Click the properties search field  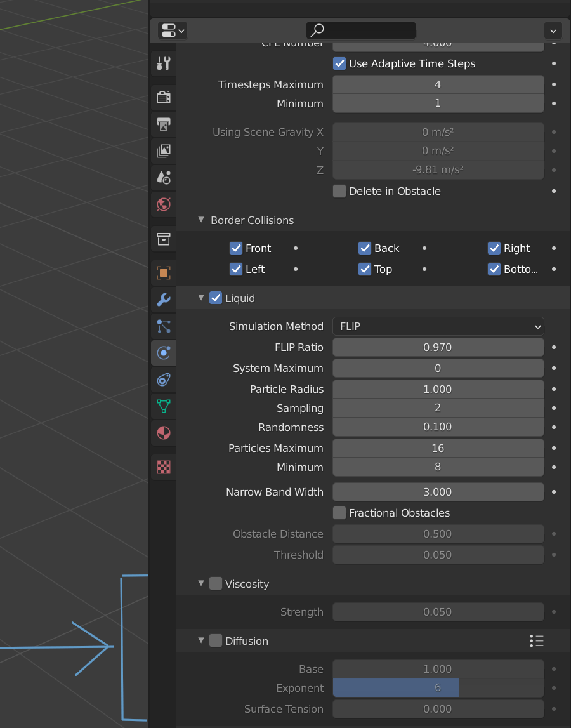point(360,30)
